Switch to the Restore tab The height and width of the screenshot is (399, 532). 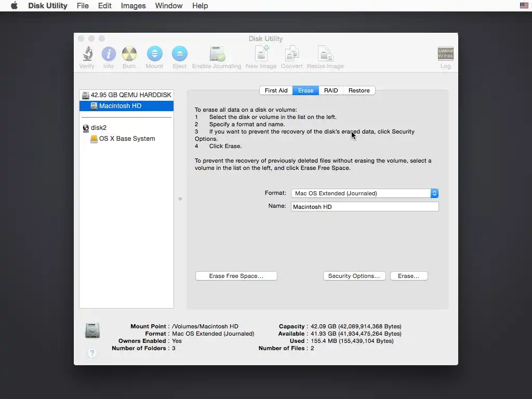[359, 90]
